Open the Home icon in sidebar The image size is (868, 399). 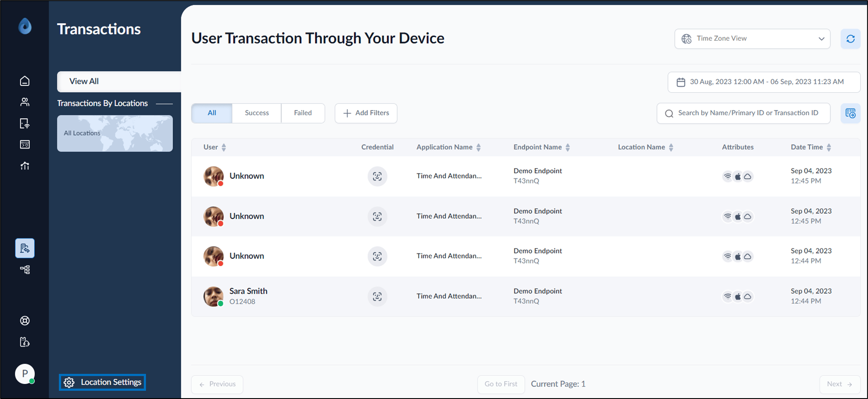[25, 81]
